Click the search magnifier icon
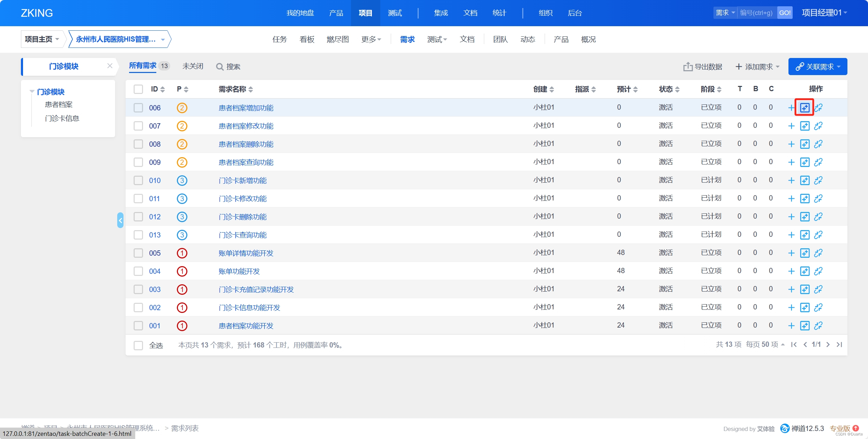868x439 pixels. pyautogui.click(x=219, y=67)
